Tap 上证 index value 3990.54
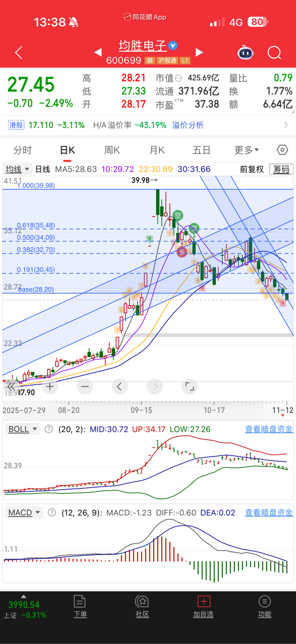Viewport: 296px width, 644px height. (24, 605)
